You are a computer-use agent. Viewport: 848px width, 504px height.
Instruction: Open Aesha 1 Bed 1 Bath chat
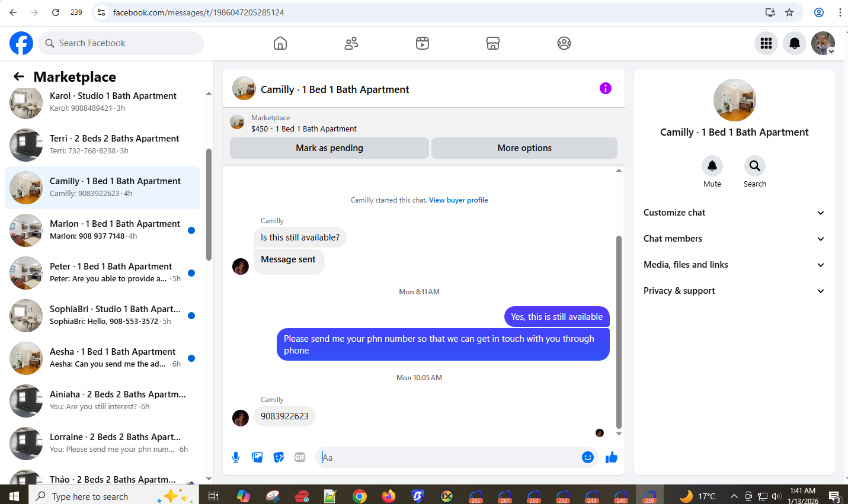102,358
